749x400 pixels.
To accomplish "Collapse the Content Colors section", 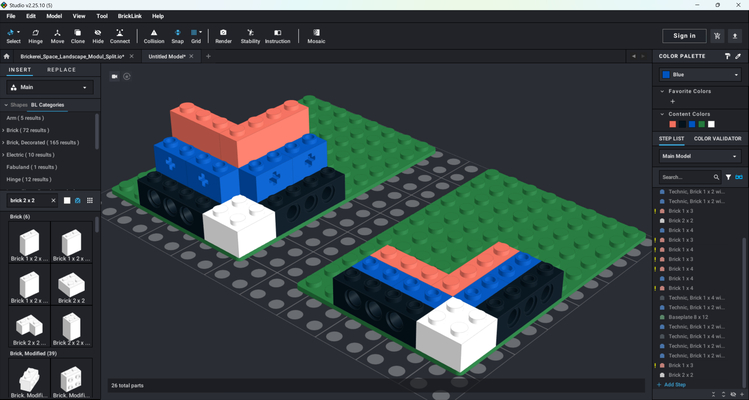I will (x=662, y=114).
